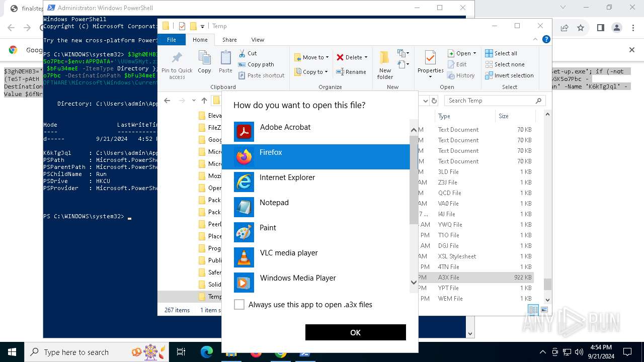
Task: Click the Copy icon in Clipboard group
Action: pos(204,62)
